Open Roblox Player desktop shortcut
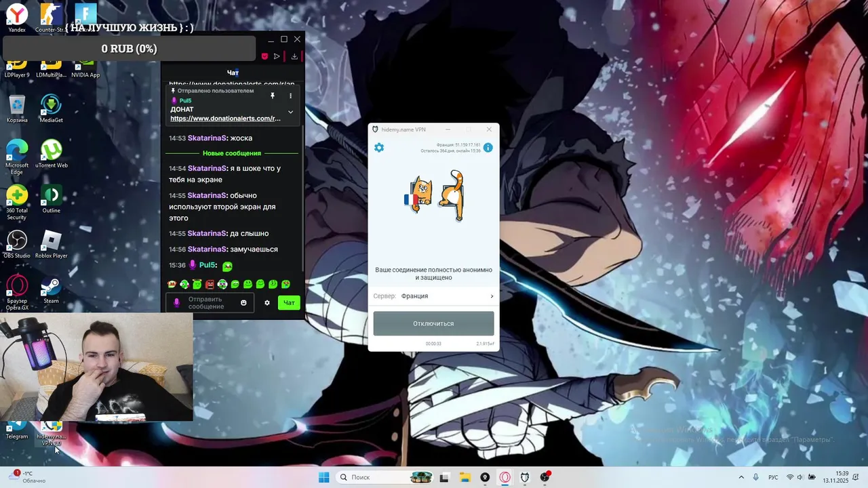This screenshot has height=488, width=868. point(51,245)
